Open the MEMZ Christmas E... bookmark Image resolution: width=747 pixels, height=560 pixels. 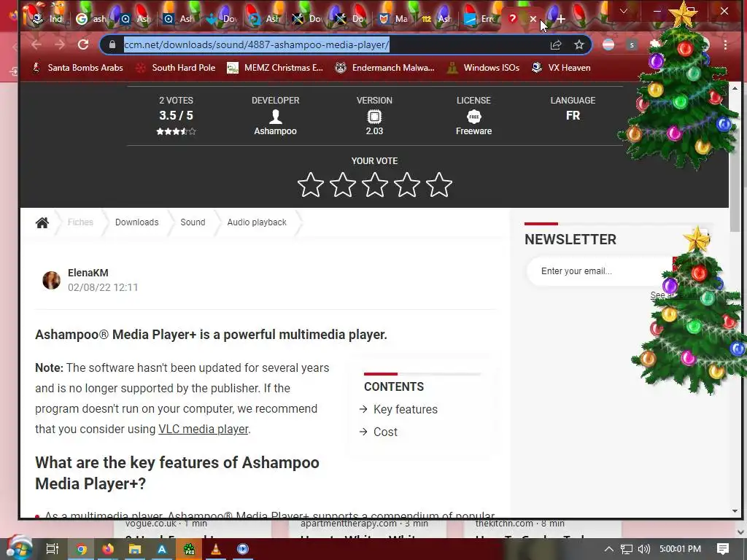coord(275,68)
